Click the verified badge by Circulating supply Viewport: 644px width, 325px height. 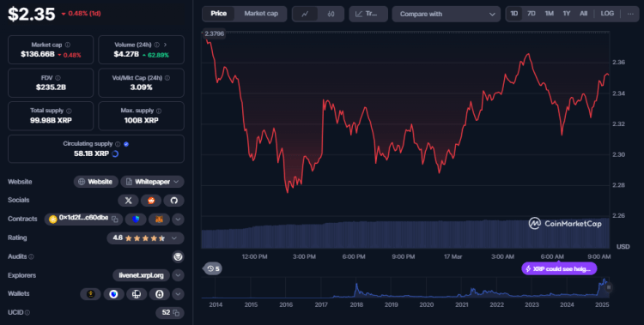pos(126,144)
